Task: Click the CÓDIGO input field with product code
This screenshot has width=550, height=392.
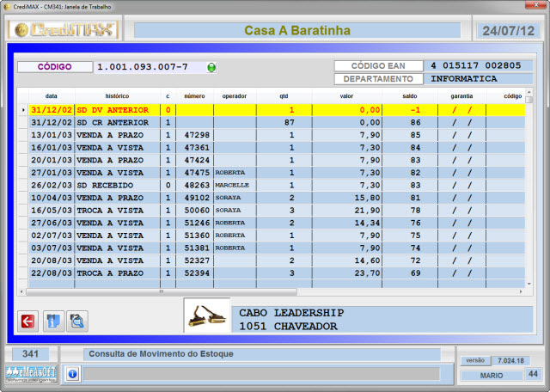Action: 147,67
